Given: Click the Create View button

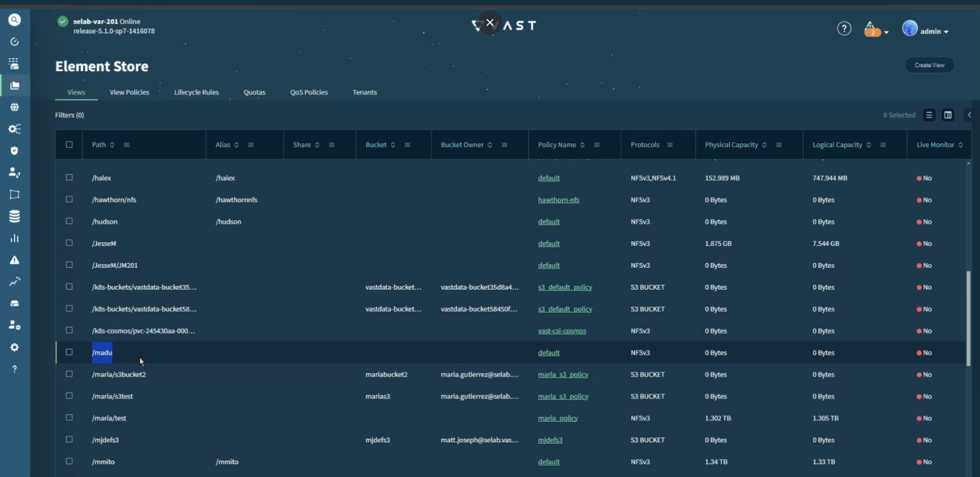Looking at the screenshot, I should click(x=929, y=65).
